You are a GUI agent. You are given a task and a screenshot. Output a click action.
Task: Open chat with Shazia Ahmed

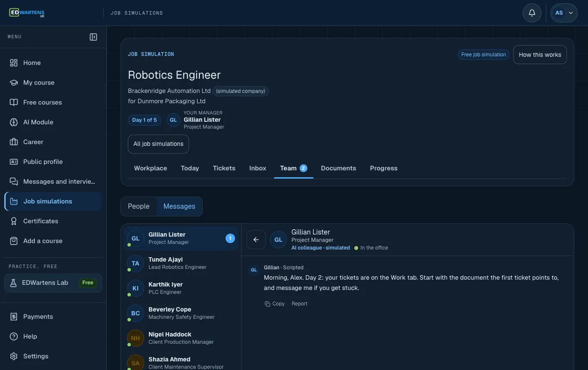click(181, 363)
